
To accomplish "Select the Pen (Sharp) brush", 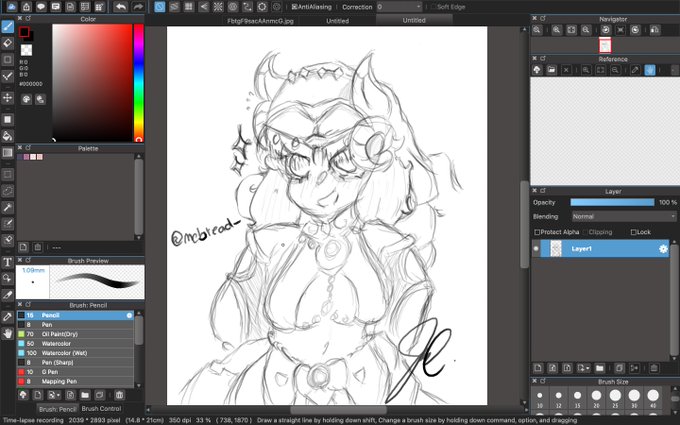I will (75, 363).
